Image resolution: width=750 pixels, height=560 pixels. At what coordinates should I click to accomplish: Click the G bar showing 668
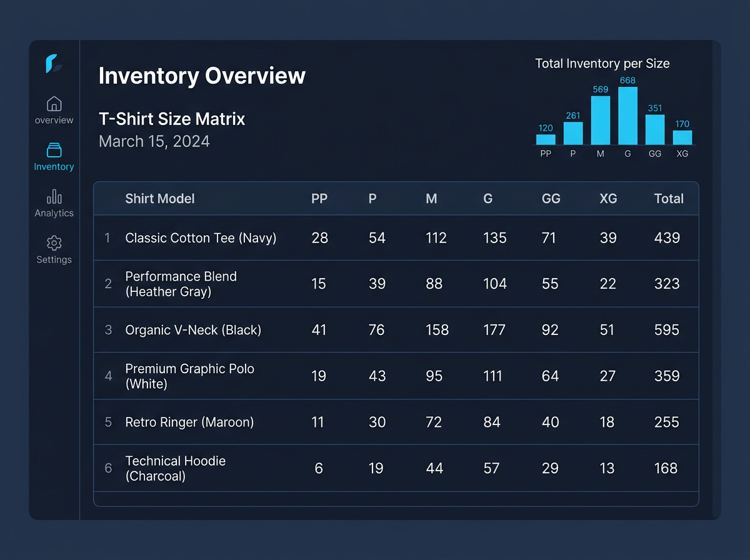tap(628, 116)
